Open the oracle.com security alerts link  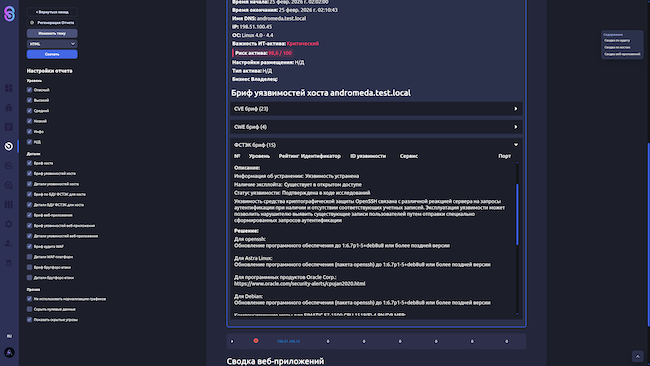pyautogui.click(x=300, y=284)
